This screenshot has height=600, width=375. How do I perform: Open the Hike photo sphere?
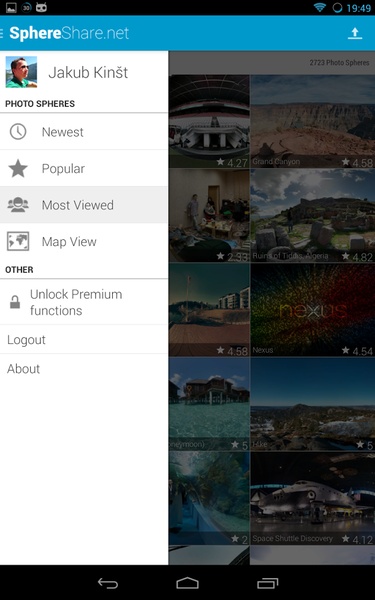(313, 404)
